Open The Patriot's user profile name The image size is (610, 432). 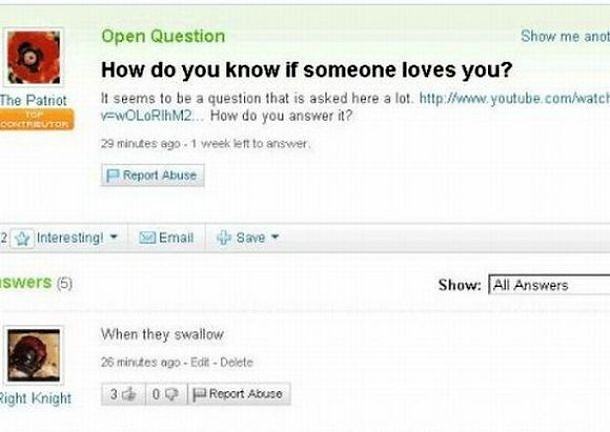(x=33, y=100)
